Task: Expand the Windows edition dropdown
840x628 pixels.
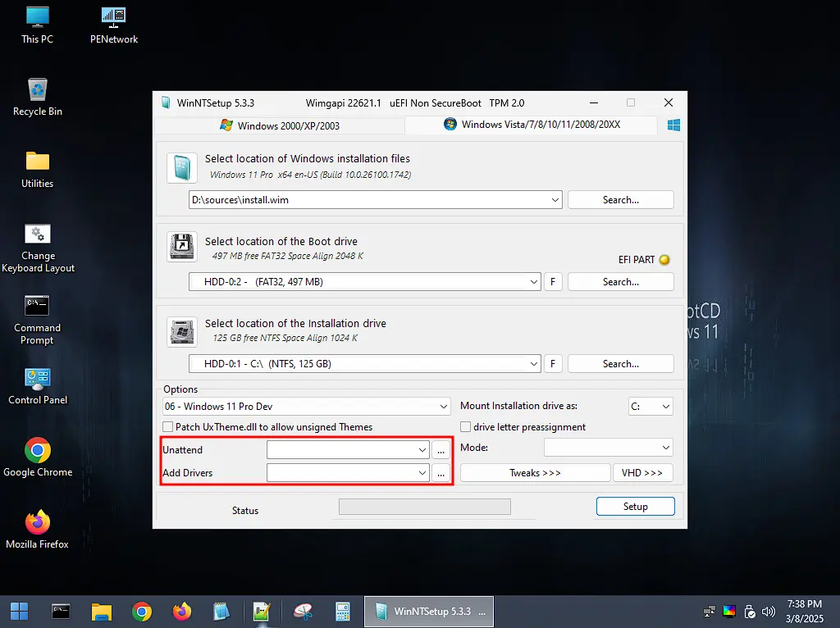Action: point(307,407)
